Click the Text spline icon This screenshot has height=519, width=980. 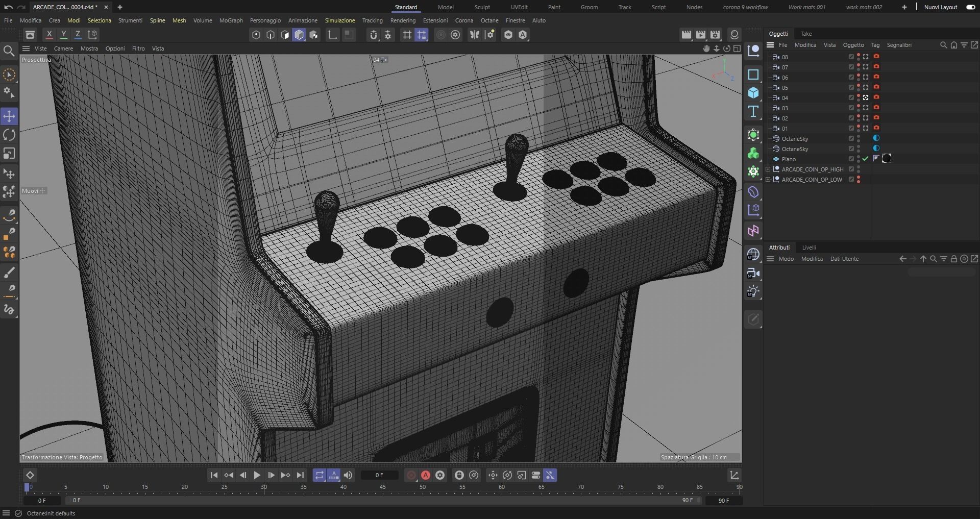(753, 111)
